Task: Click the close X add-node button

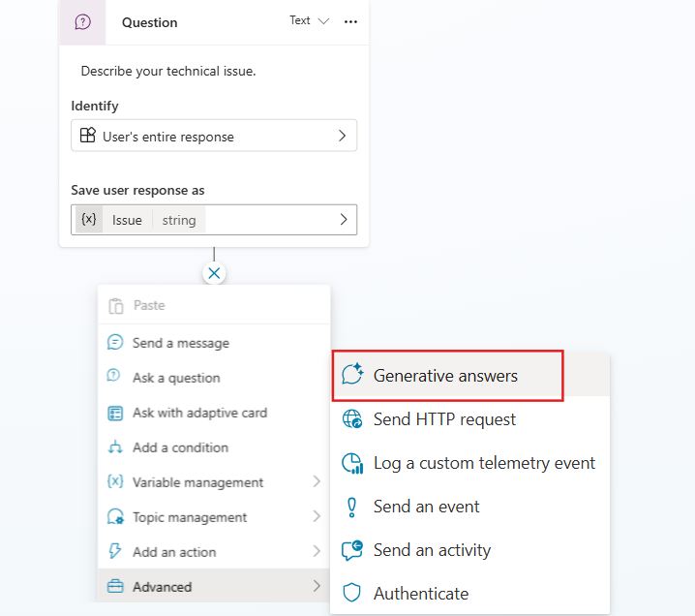Action: click(x=214, y=273)
